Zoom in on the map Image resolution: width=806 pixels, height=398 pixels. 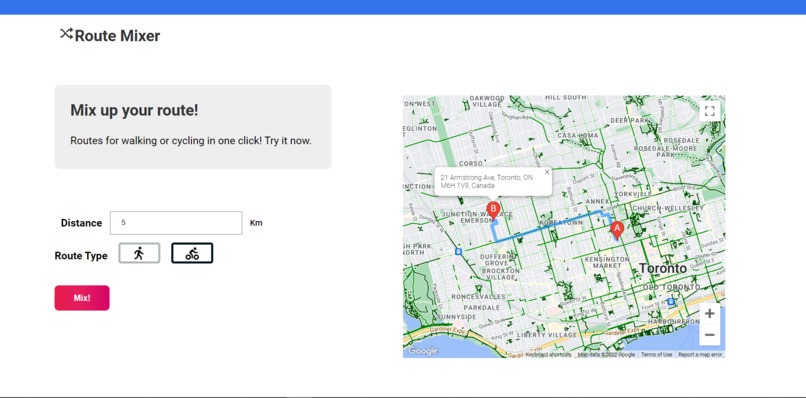[x=709, y=314]
